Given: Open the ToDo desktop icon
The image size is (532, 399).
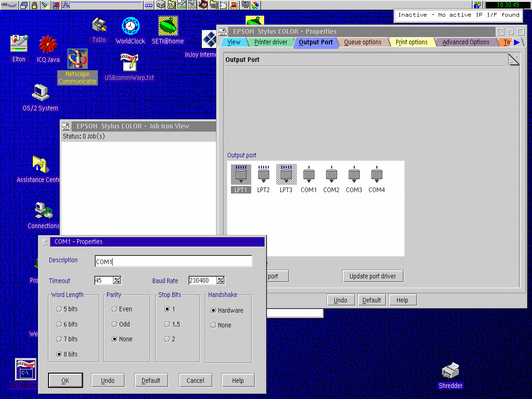Looking at the screenshot, I should (x=99, y=30).
